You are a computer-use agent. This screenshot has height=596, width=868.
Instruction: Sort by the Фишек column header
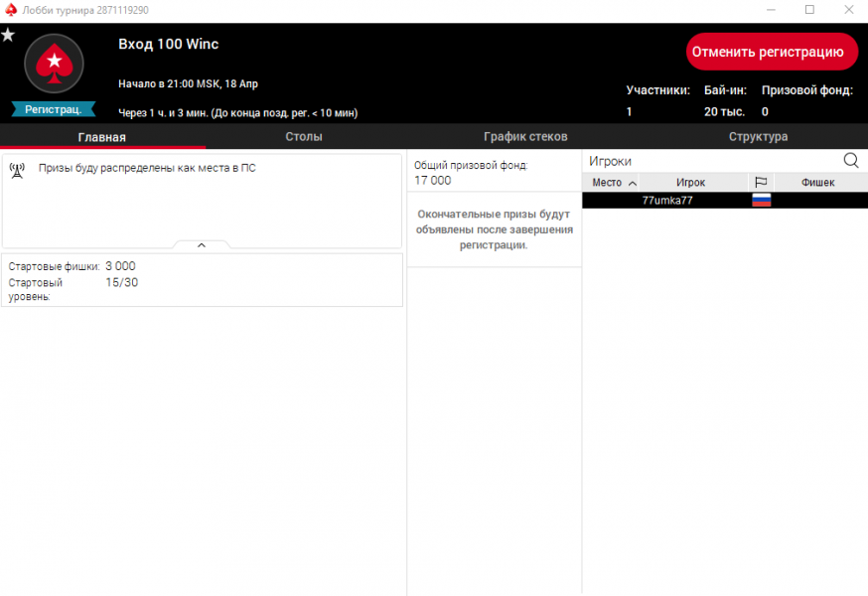click(x=817, y=183)
